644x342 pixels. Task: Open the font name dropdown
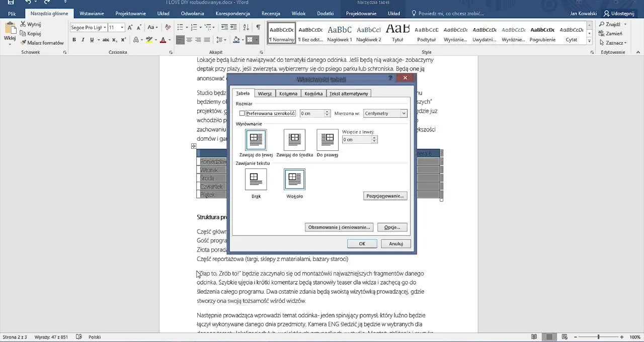(x=105, y=28)
